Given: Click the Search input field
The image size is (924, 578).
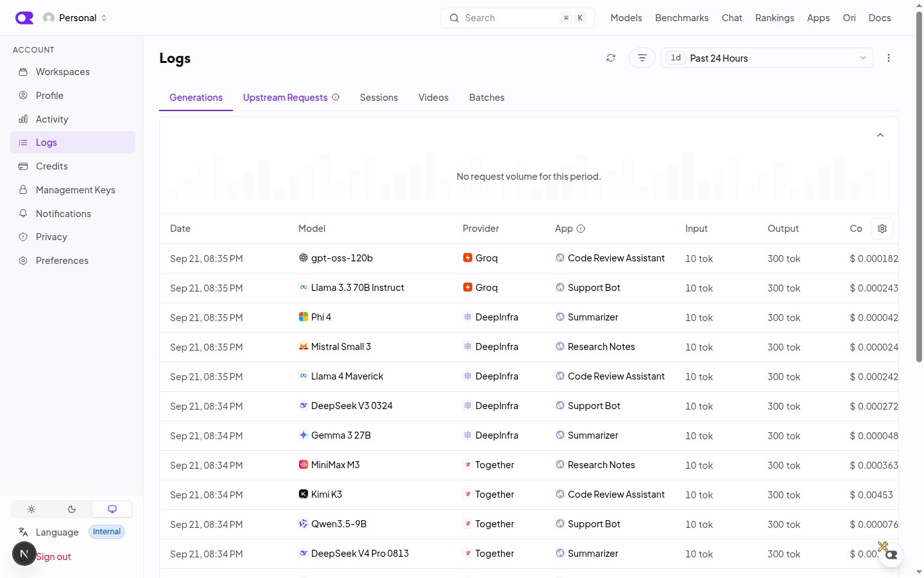Looking at the screenshot, I should coord(517,18).
